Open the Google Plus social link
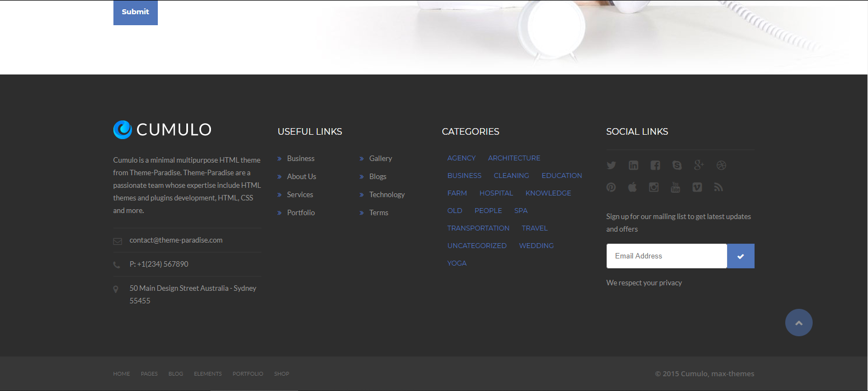868x391 pixels. pyautogui.click(x=699, y=165)
